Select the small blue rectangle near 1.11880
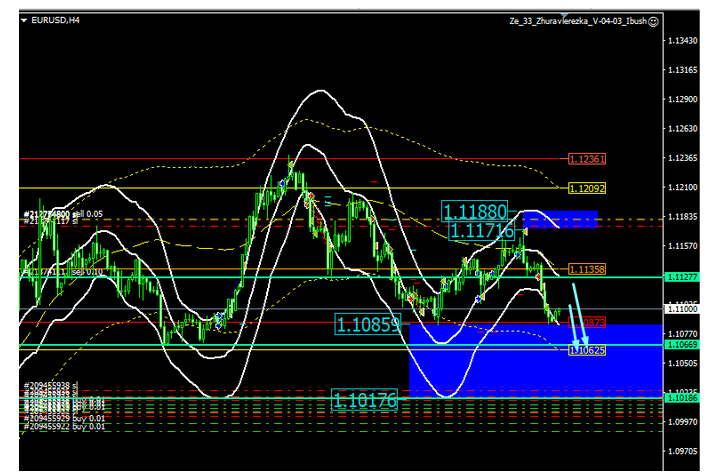The width and height of the screenshot is (711, 476). pyautogui.click(x=560, y=219)
